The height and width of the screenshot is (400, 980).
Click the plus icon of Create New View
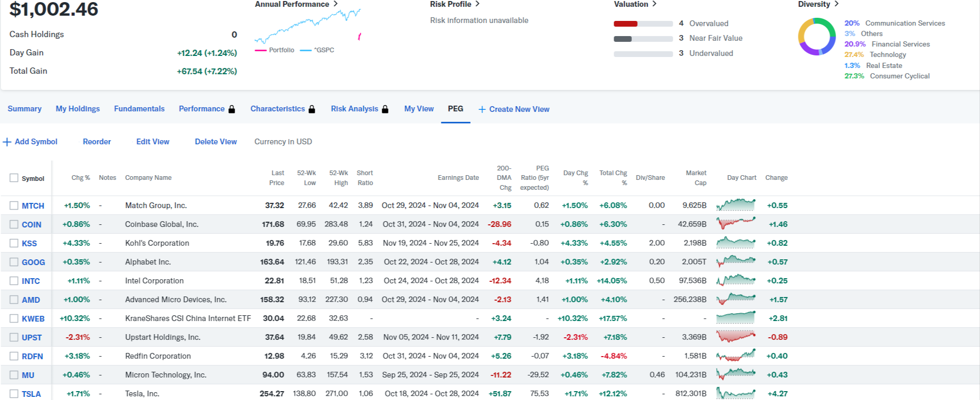[x=482, y=109]
